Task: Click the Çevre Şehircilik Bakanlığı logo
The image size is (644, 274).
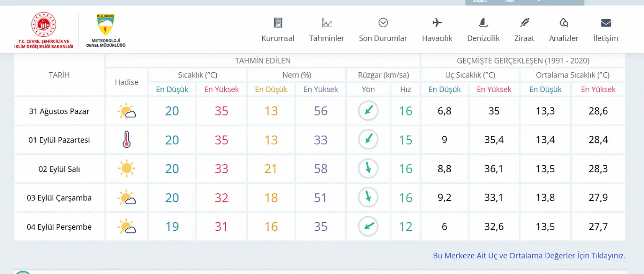Action: click(44, 30)
